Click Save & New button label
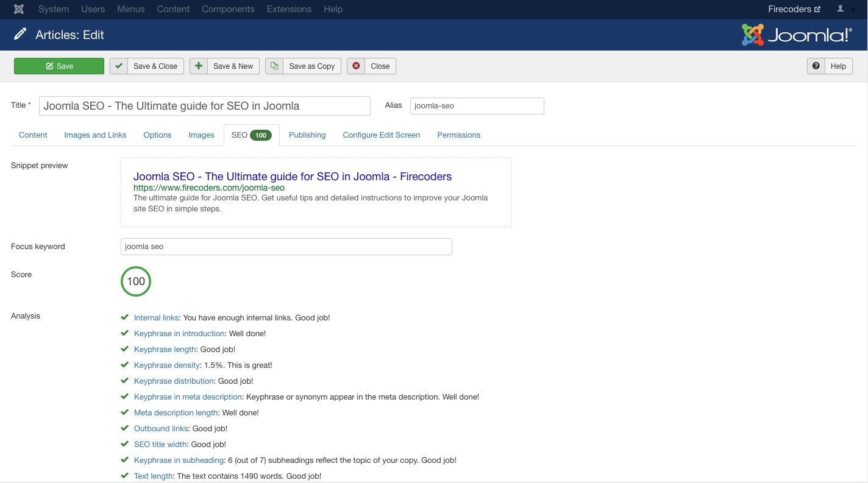This screenshot has height=483, width=868. coord(233,66)
